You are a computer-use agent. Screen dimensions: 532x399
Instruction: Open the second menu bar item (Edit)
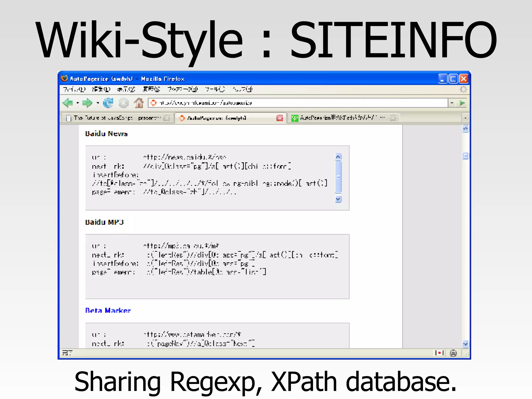[x=101, y=89]
